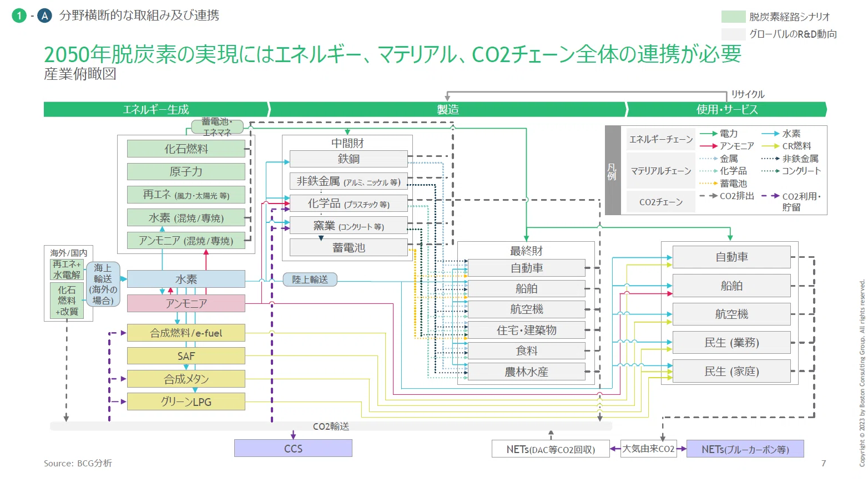Click the 凡例 legend sidebar label
The width and height of the screenshot is (868, 488).
coord(612,170)
